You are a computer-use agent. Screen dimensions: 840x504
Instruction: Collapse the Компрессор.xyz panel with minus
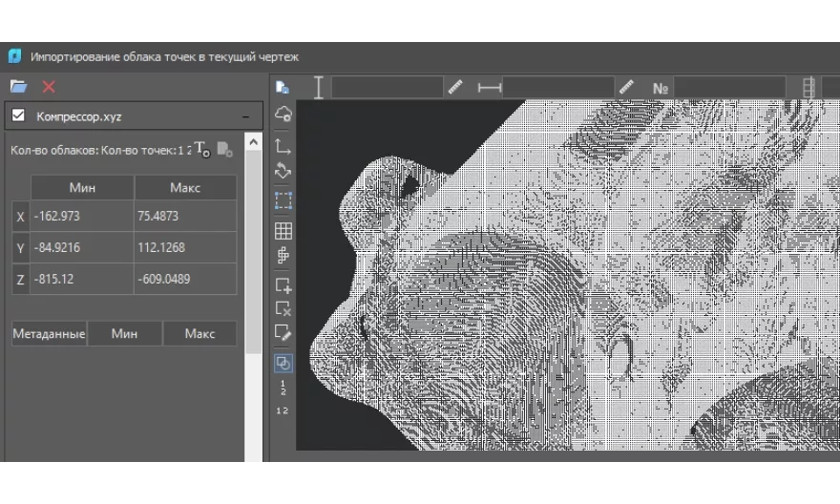(245, 116)
